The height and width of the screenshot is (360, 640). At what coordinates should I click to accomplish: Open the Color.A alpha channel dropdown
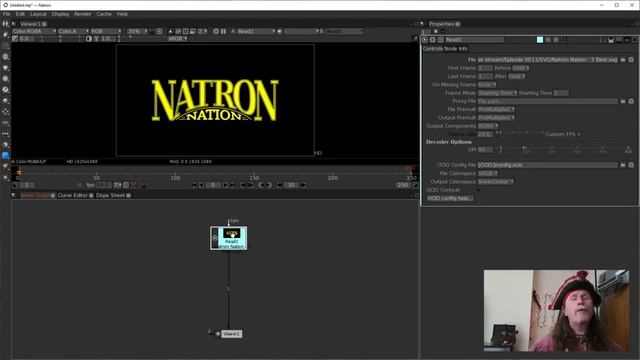73,31
